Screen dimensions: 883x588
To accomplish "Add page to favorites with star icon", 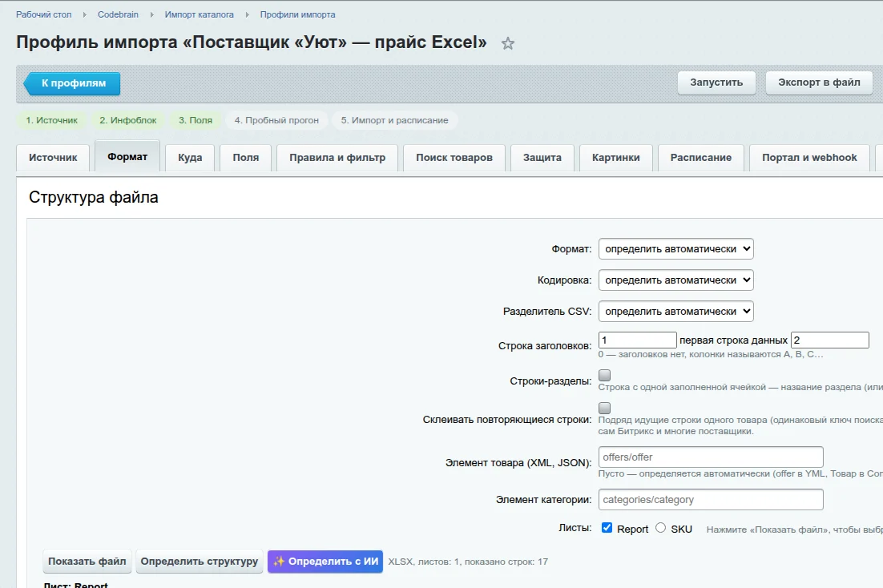I will point(508,43).
